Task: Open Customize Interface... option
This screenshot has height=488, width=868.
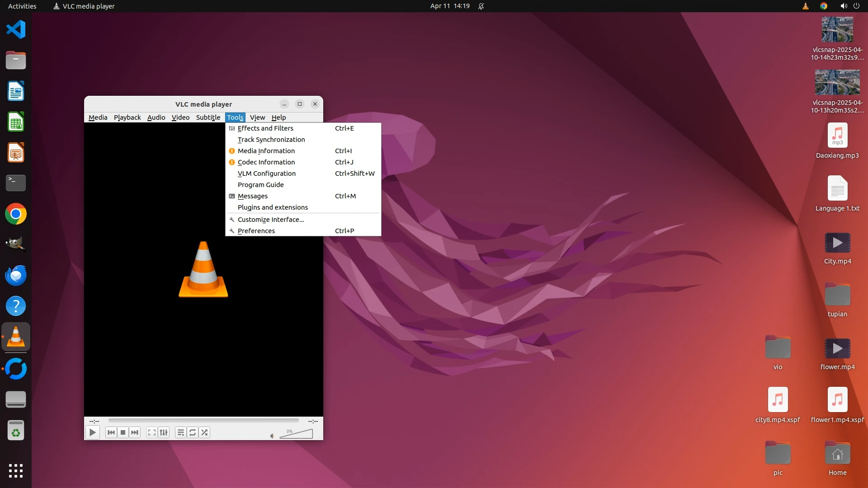Action: point(271,220)
